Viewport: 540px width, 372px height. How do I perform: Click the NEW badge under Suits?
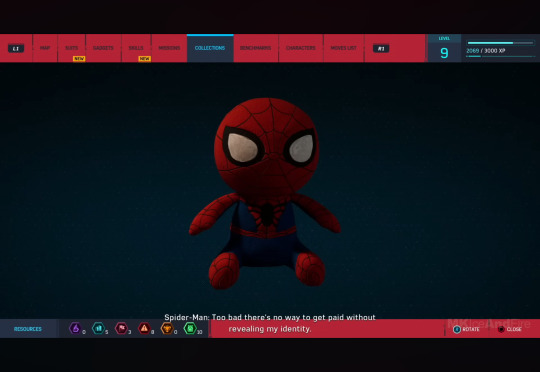[x=79, y=59]
